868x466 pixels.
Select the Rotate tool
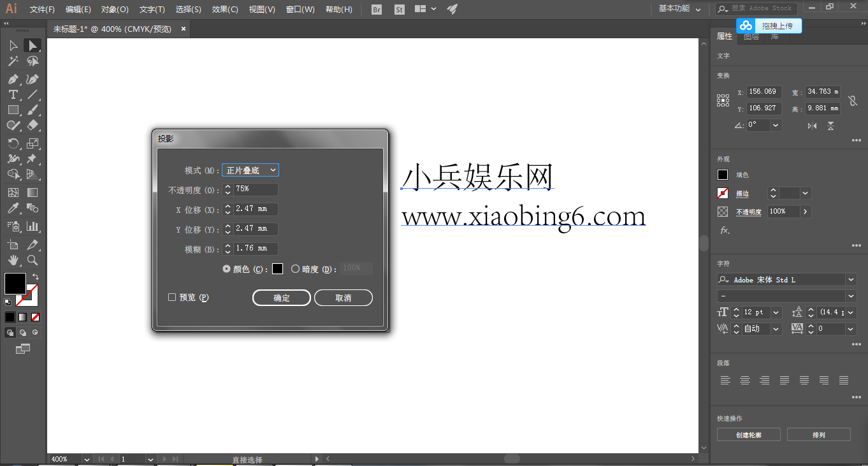pyautogui.click(x=13, y=143)
